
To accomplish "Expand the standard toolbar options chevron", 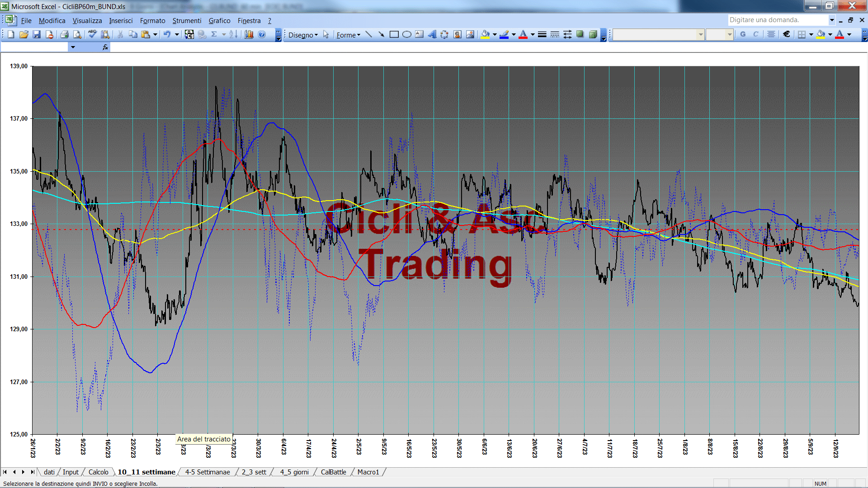I will pos(278,35).
